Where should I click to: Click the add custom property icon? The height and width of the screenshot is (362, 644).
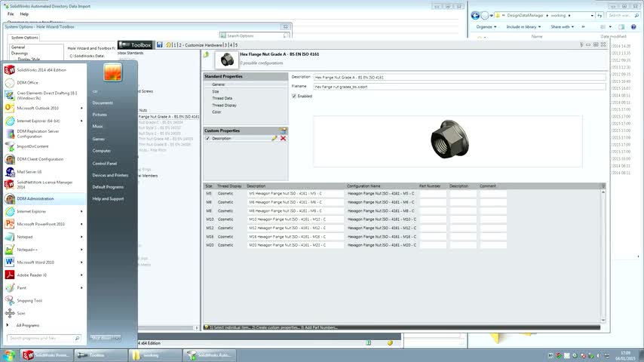pos(283,130)
